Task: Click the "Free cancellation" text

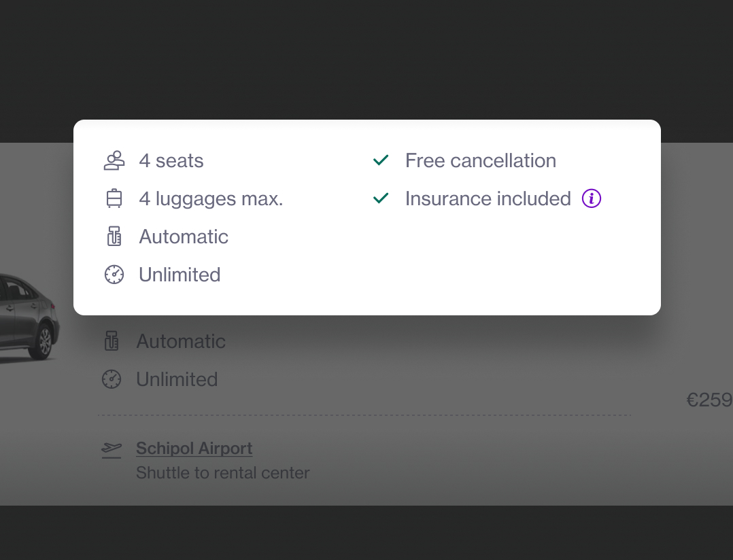Action: click(481, 160)
